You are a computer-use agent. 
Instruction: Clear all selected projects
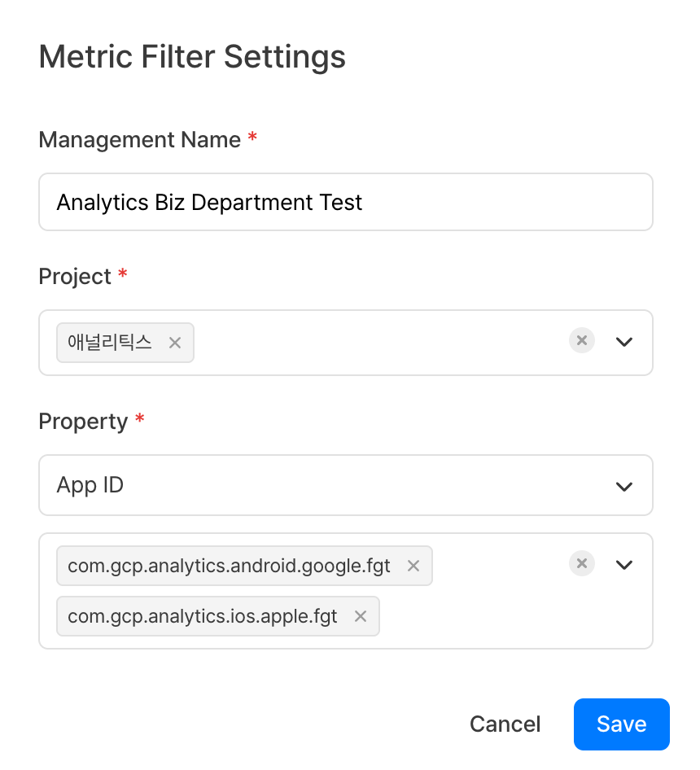point(581,341)
